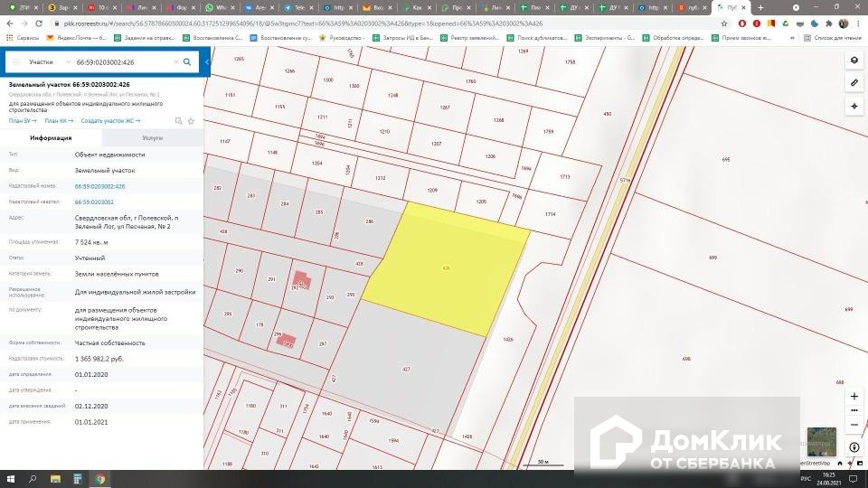Viewport: 868px width, 488px height.
Task: Open cadastral number link 66:59:0203002:426
Action: point(99,186)
